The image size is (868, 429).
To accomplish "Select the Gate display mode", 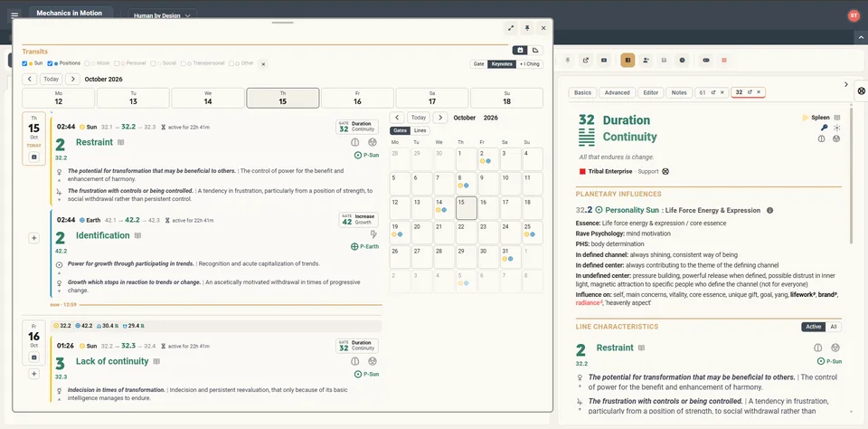I will [478, 64].
